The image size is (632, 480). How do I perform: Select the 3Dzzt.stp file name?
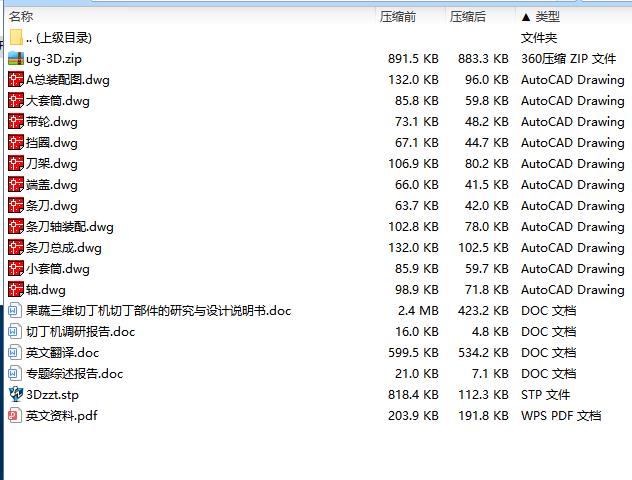click(x=52, y=395)
